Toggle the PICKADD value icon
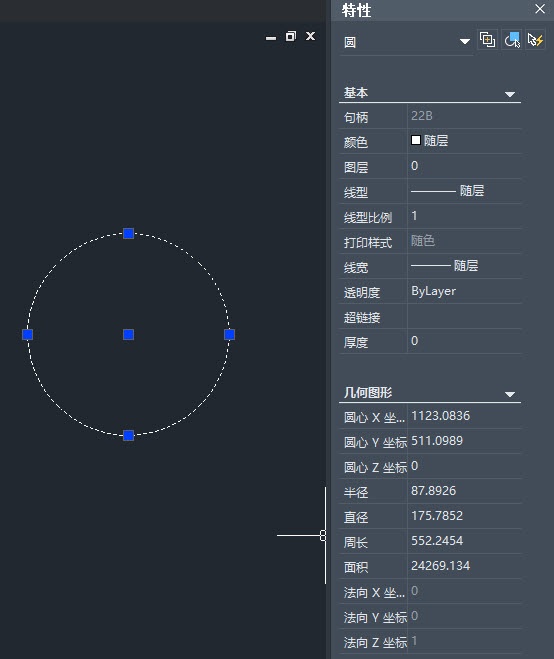 coord(488,40)
